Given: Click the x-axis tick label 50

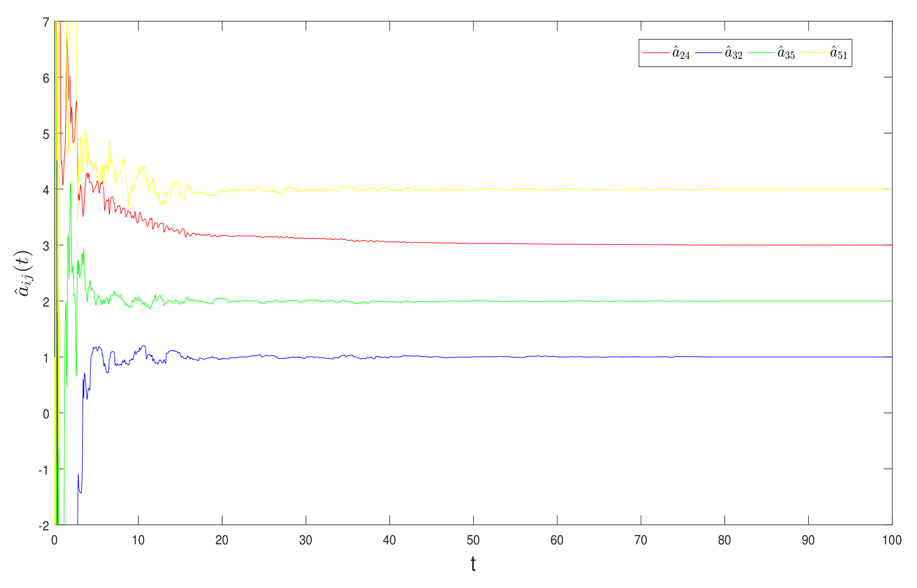Looking at the screenshot, I should [x=473, y=540].
